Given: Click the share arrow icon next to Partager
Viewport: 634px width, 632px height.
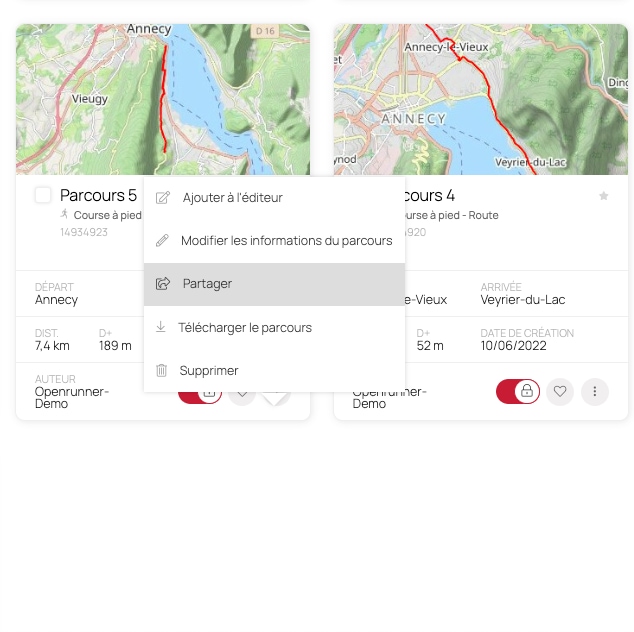Looking at the screenshot, I should 163,283.
